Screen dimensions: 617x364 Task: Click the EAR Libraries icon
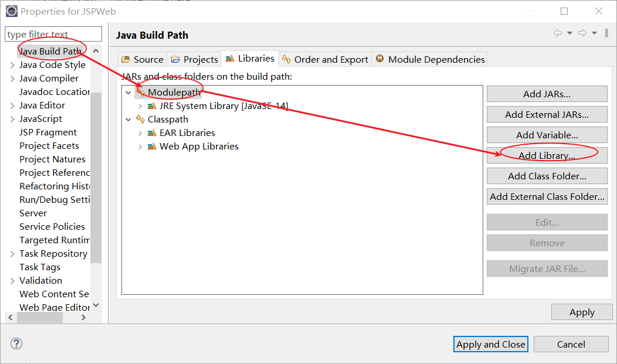[152, 133]
